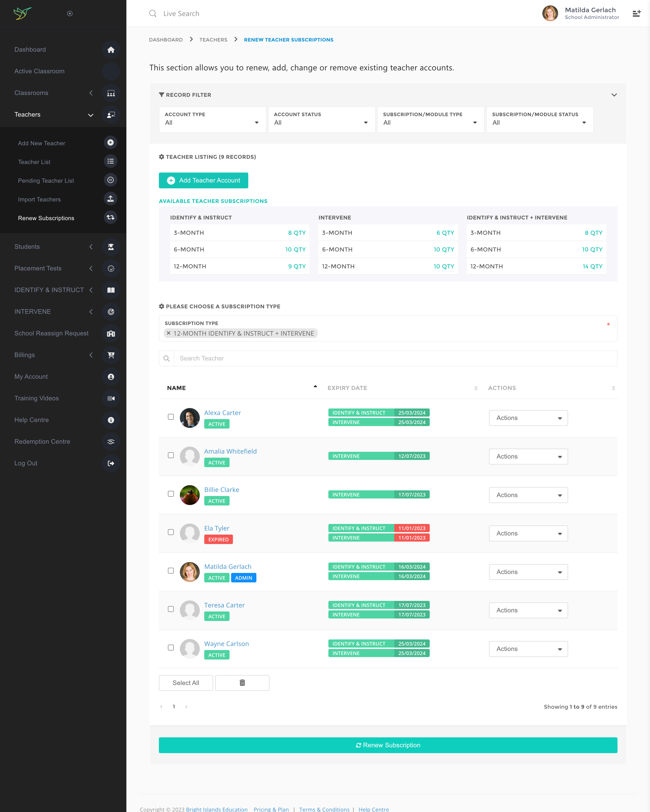
Task: Open the Import Teachers upload icon
Action: tap(110, 198)
